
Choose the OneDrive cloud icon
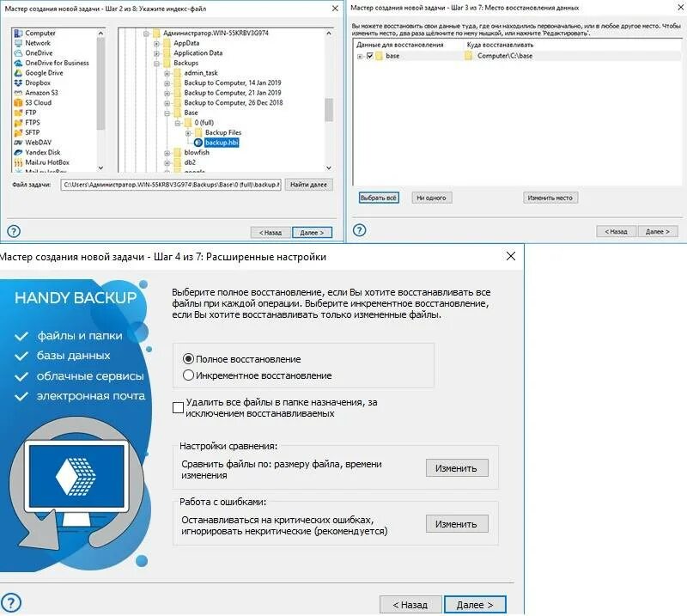point(18,53)
